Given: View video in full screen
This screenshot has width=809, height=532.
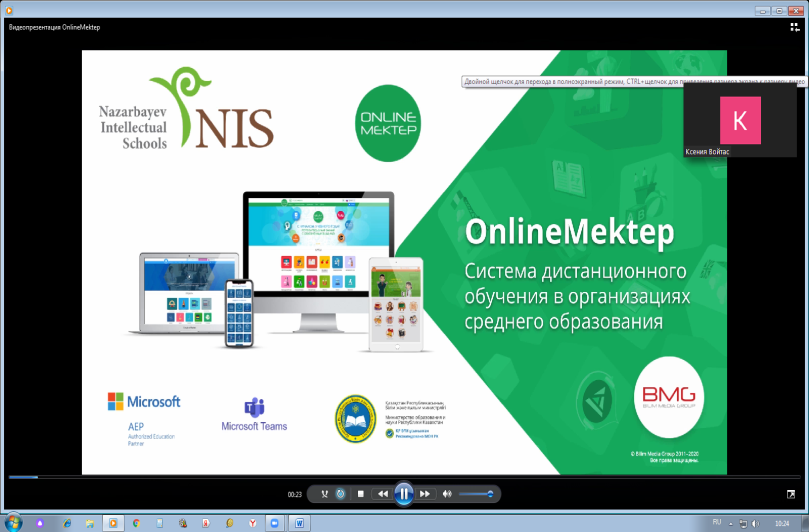Looking at the screenshot, I should [791, 494].
